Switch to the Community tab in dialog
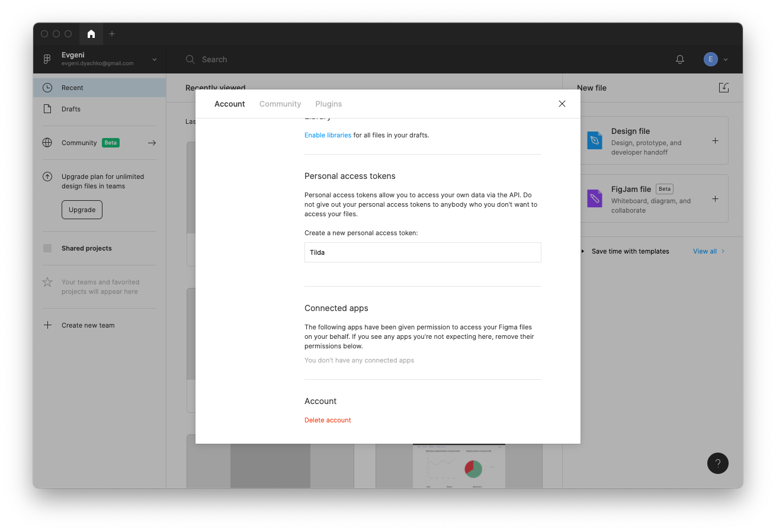The height and width of the screenshot is (532, 776). (x=280, y=104)
